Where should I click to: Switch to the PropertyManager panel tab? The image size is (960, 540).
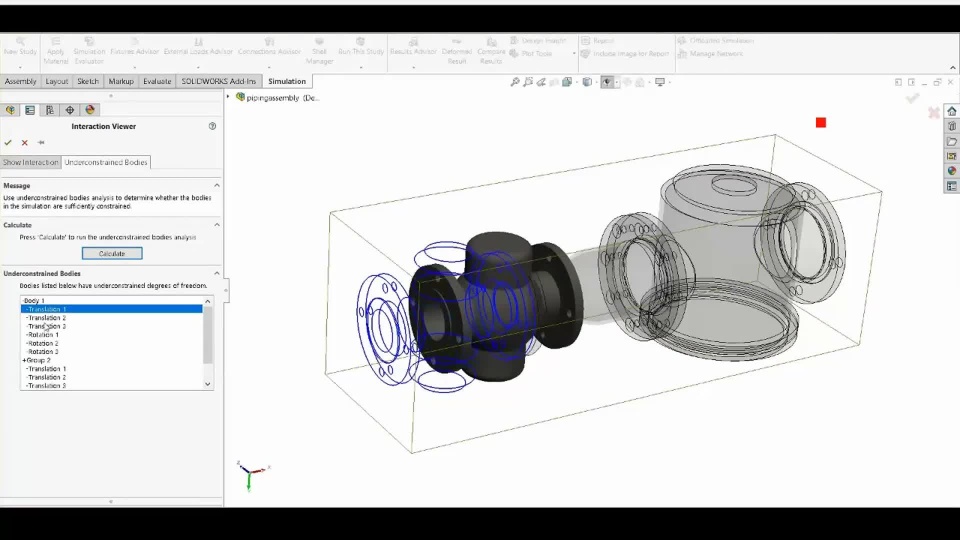point(30,110)
